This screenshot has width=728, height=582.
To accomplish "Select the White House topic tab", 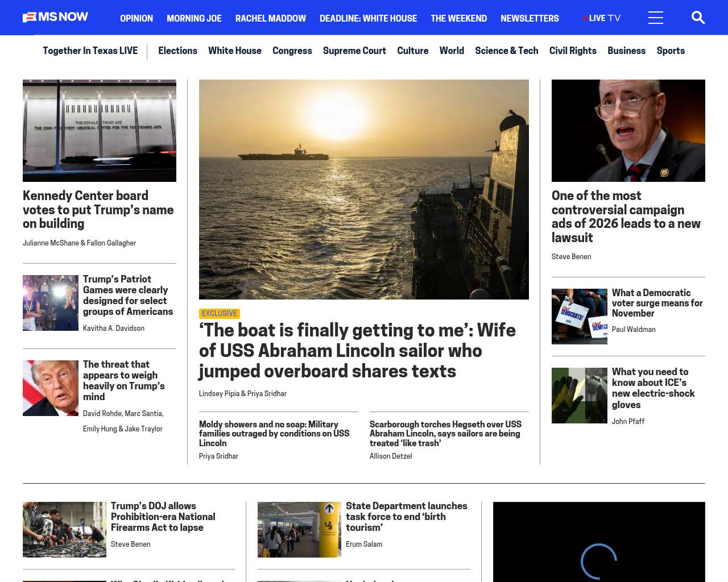I will point(235,51).
